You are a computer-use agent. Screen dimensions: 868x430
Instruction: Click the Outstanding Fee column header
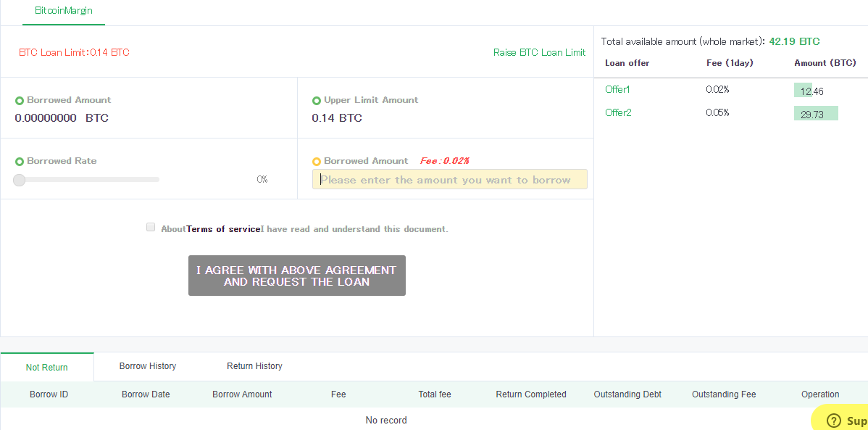pos(724,394)
